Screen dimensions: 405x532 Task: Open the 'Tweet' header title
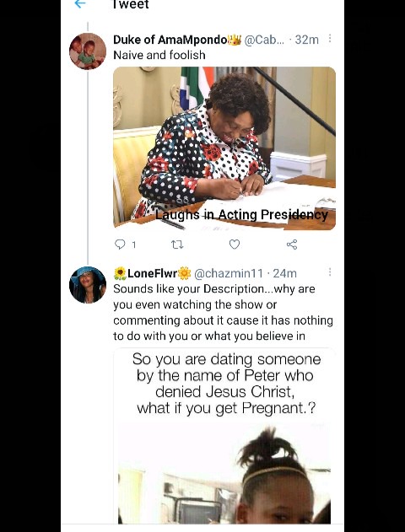click(131, 4)
